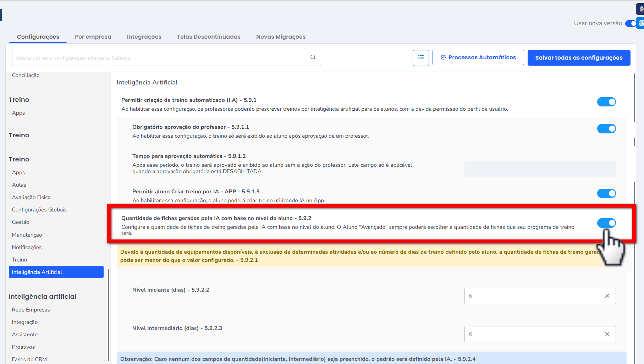Open Configurações Globais in the sidebar
644x364 pixels.
39,210
